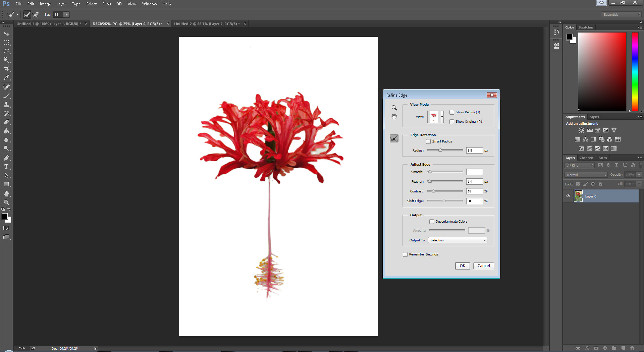This screenshot has width=644, height=352.
Task: Click OK in Refine Edge dialog
Action: 462,266
